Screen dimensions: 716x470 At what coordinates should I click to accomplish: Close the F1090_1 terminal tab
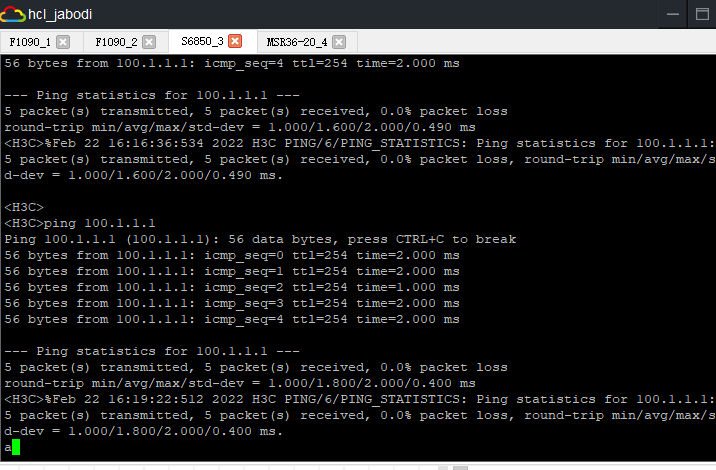click(x=63, y=42)
